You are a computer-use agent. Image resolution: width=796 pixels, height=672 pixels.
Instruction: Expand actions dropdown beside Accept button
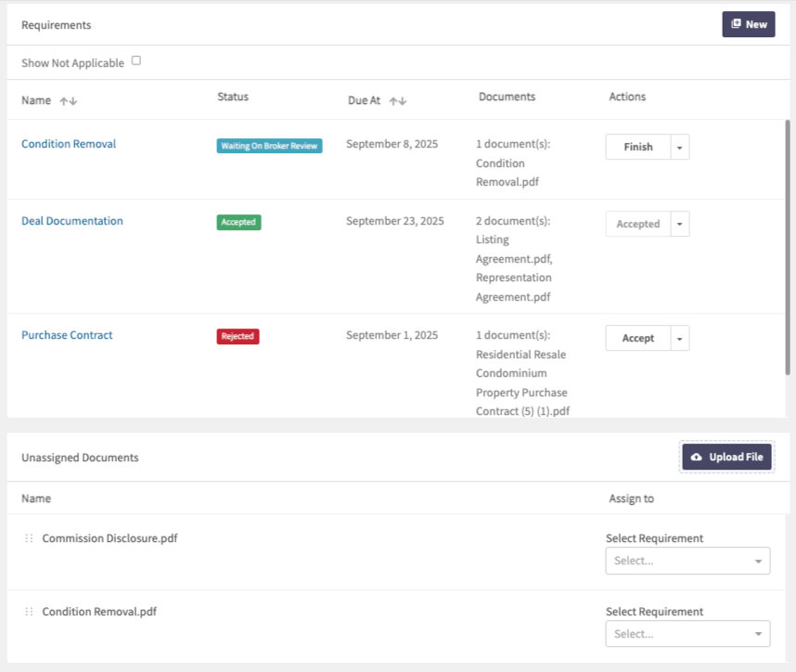tap(680, 339)
